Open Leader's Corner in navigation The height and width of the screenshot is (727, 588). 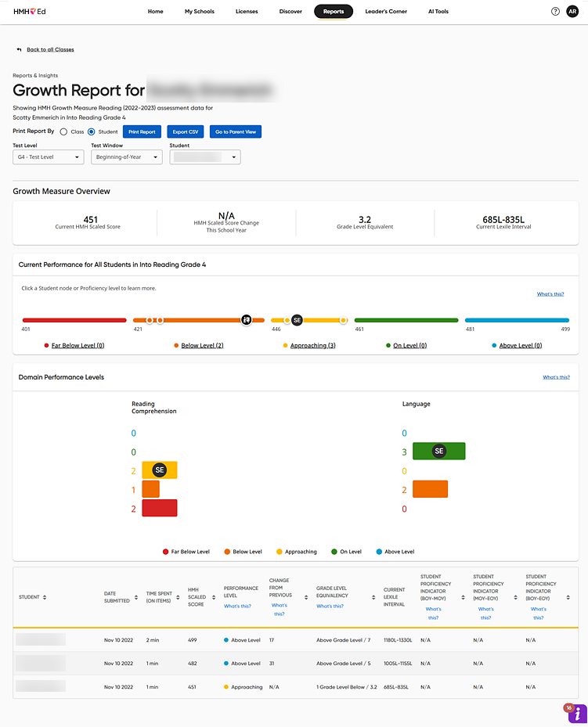(x=386, y=12)
